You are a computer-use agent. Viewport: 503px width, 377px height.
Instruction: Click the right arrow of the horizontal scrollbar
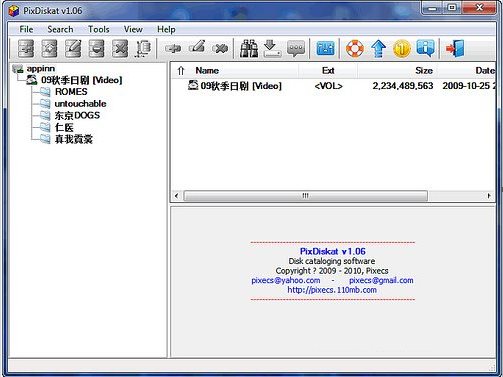pos(489,196)
